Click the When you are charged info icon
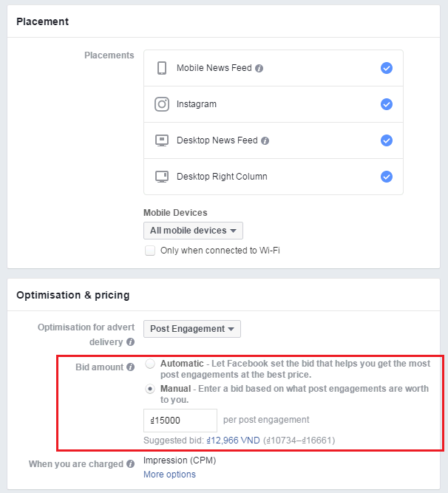This screenshot has height=493, width=448. [131, 465]
